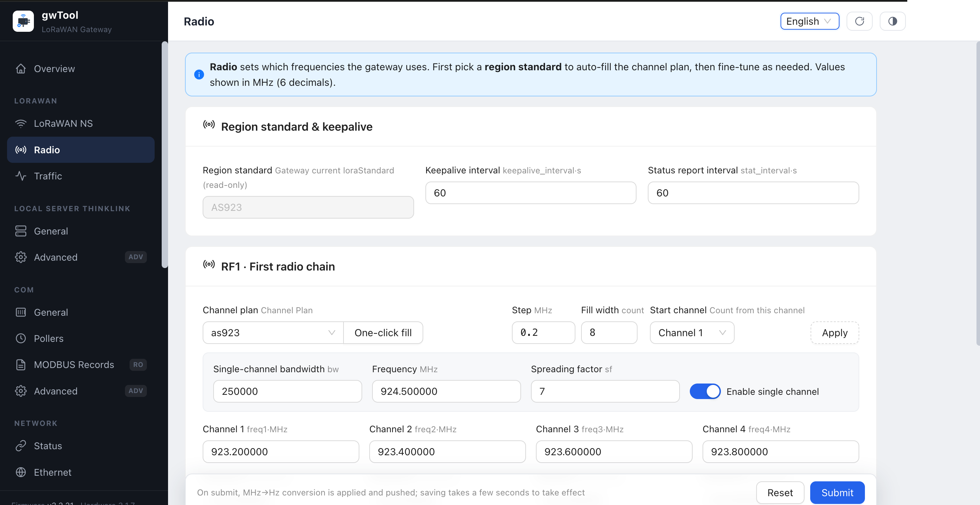Toggle dark mode with contrast icon
The height and width of the screenshot is (505, 980).
(x=892, y=21)
